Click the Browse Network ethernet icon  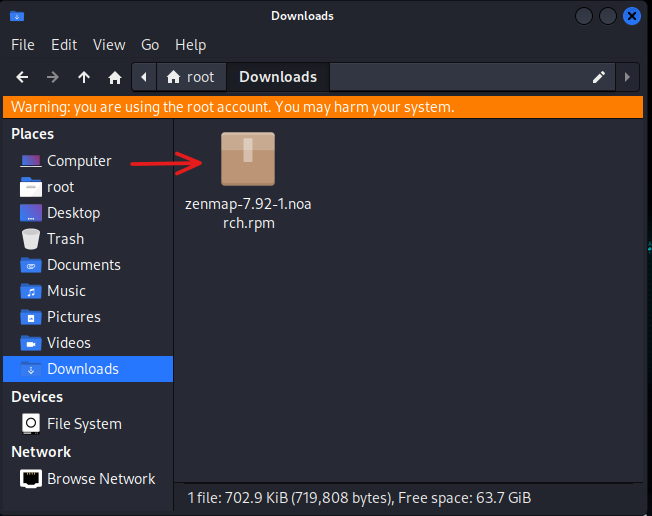point(31,479)
